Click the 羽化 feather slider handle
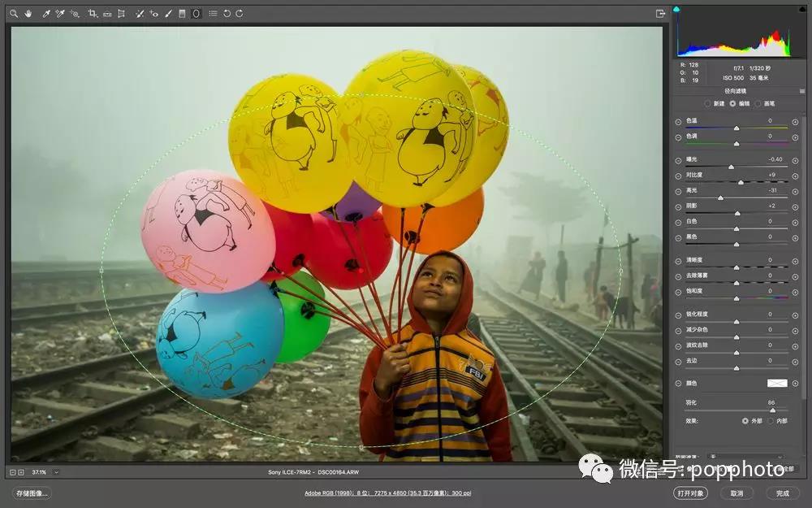 (x=773, y=410)
